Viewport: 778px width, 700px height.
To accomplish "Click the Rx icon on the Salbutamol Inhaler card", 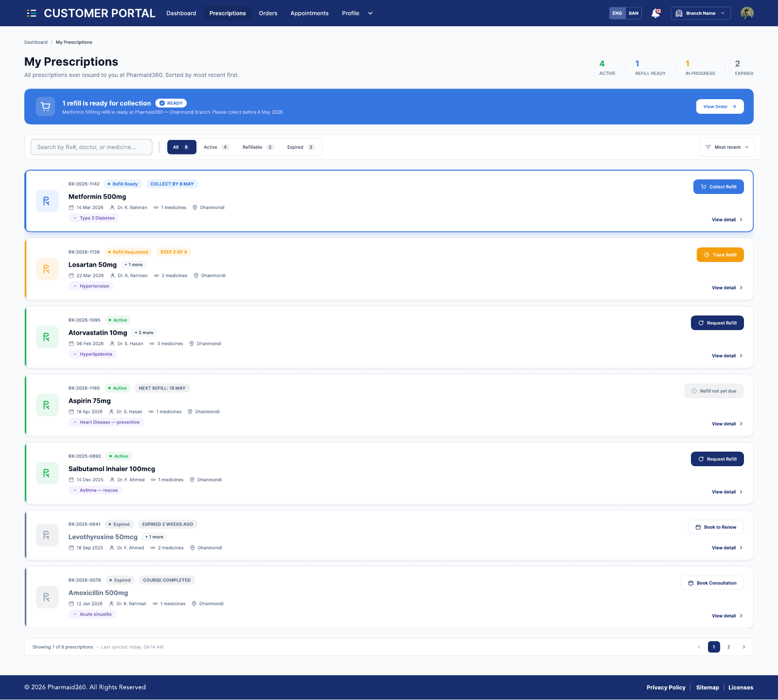I will (47, 473).
